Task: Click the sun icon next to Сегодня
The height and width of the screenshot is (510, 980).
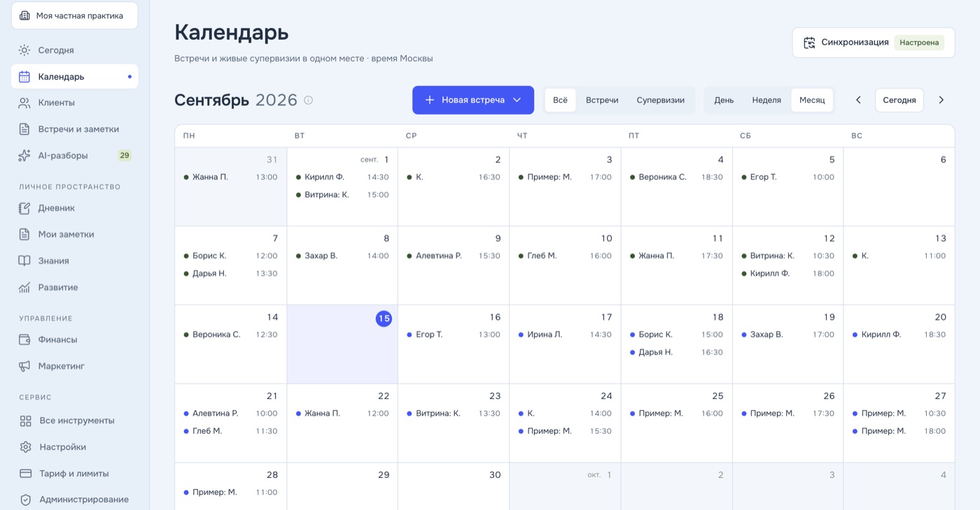Action: [24, 50]
